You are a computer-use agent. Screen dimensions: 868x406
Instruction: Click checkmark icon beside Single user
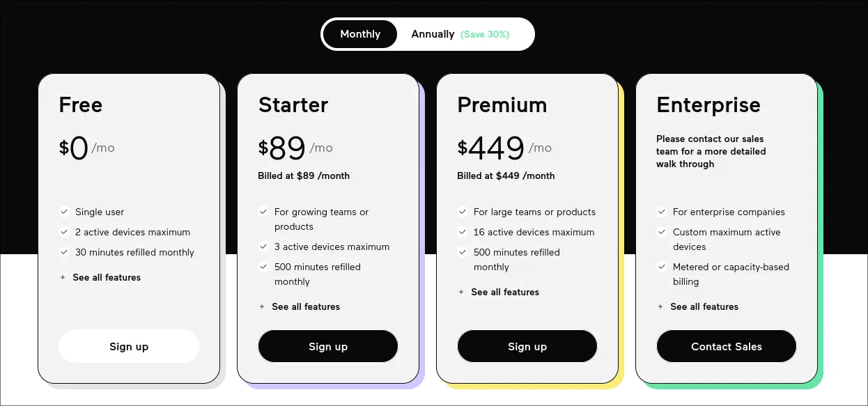[64, 212]
